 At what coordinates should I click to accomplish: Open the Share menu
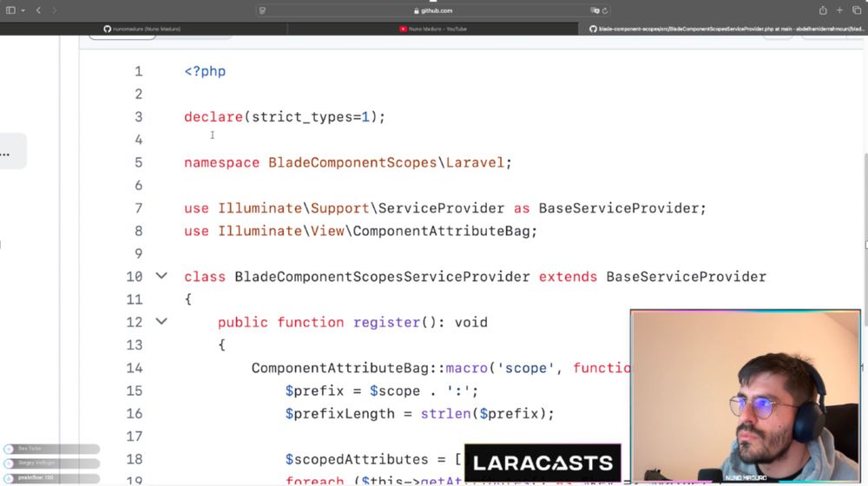[823, 10]
